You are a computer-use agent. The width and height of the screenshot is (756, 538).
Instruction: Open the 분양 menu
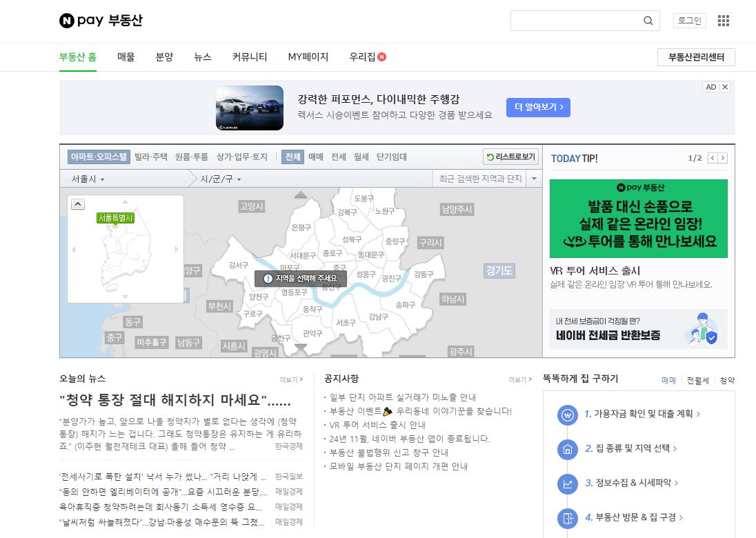pos(164,57)
